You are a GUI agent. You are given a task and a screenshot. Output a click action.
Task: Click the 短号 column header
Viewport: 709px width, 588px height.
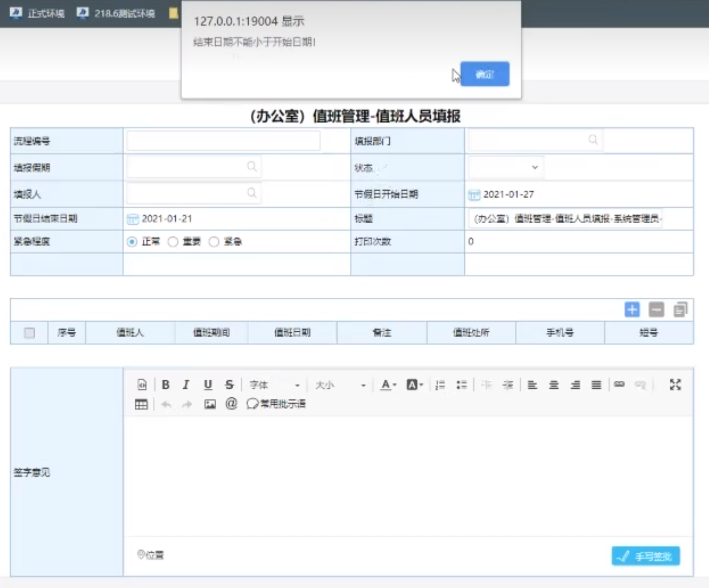(649, 333)
